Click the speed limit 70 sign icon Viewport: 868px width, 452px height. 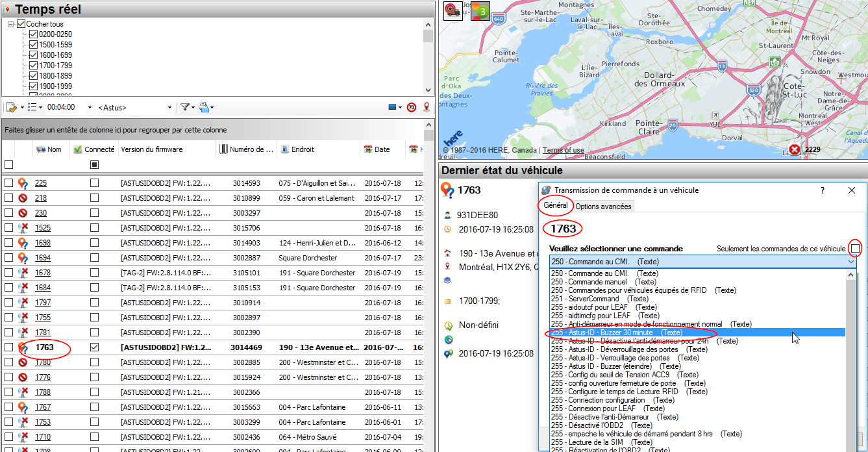pos(412,107)
